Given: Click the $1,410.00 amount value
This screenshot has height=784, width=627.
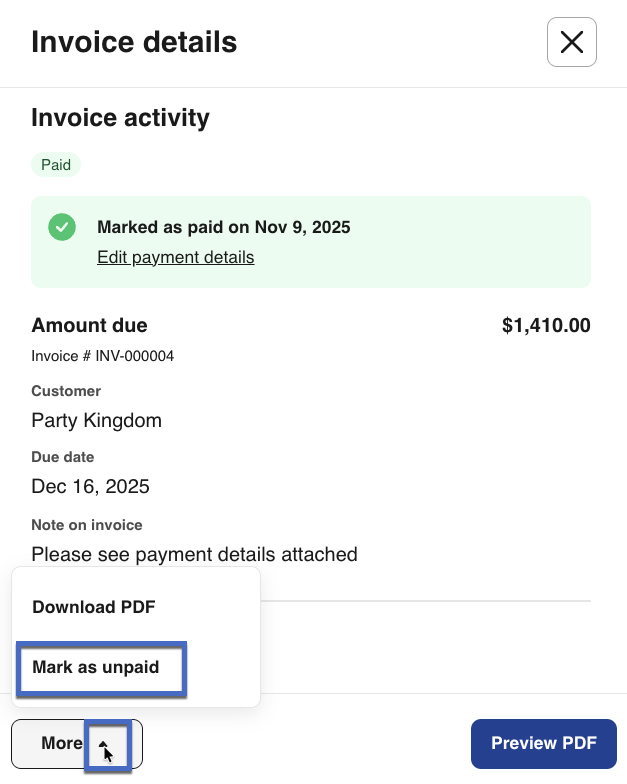Looking at the screenshot, I should [546, 325].
